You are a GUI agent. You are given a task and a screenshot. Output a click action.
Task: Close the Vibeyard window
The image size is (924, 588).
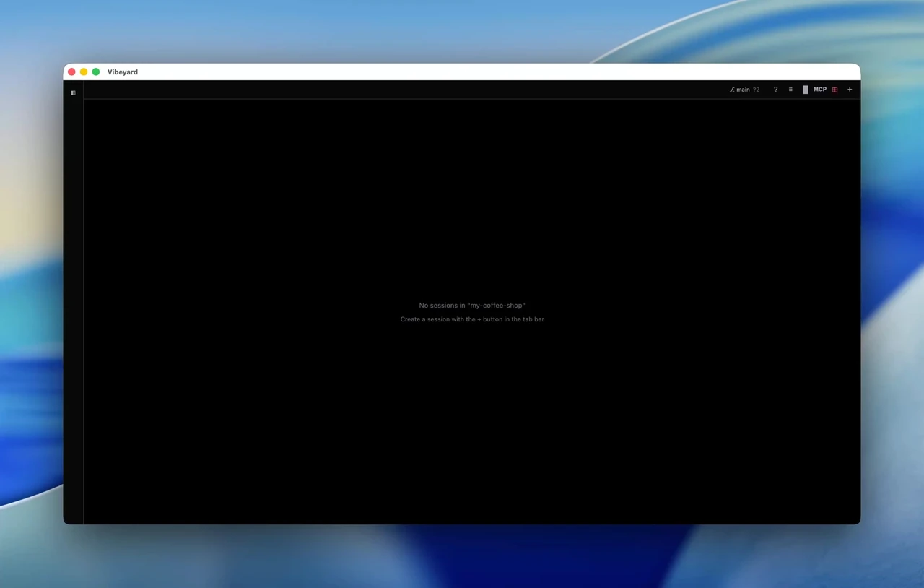71,72
